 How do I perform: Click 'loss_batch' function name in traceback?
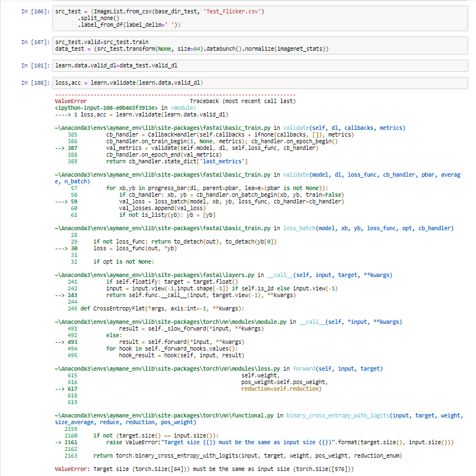coord(299,229)
